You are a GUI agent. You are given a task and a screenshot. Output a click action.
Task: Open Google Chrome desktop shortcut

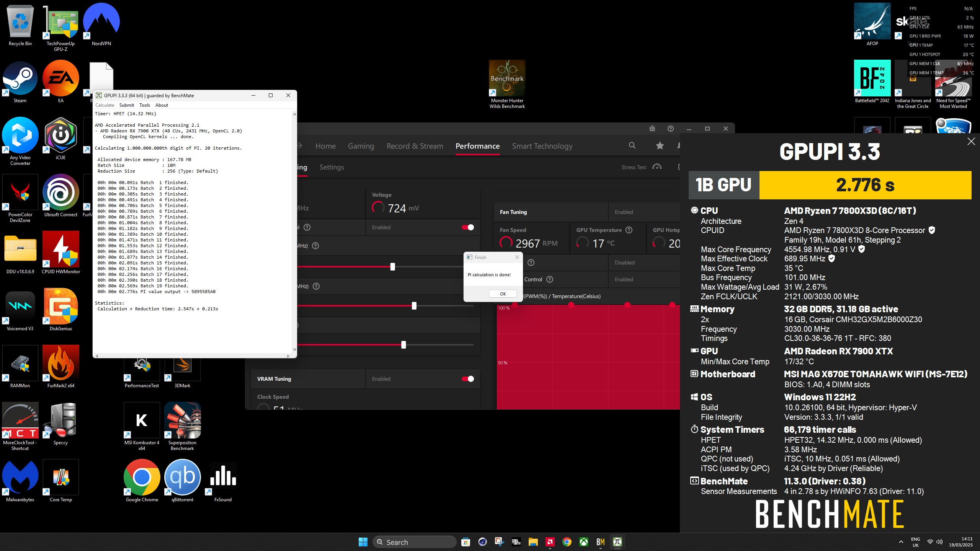[142, 481]
